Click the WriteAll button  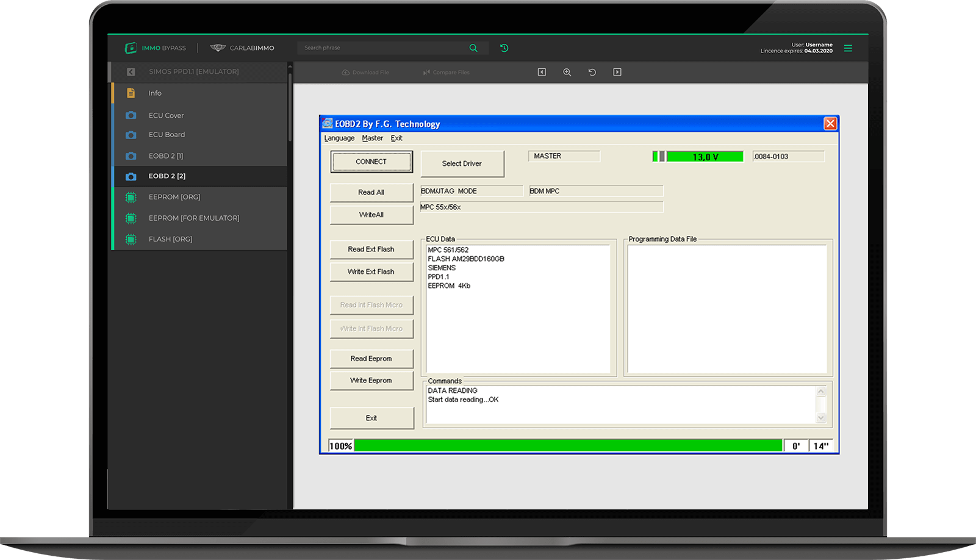[x=371, y=215]
